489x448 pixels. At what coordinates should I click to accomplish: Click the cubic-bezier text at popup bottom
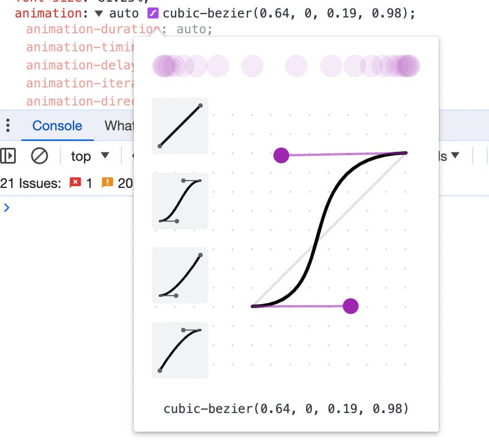tap(286, 409)
